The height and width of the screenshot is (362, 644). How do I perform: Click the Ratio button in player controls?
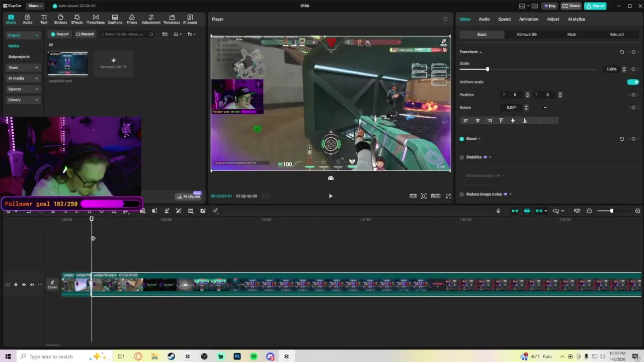pyautogui.click(x=436, y=196)
